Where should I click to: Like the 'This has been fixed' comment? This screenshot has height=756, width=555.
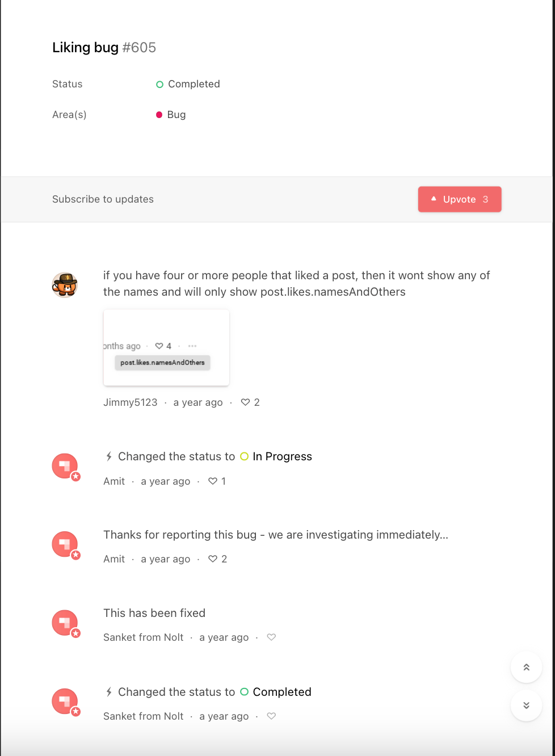(271, 637)
